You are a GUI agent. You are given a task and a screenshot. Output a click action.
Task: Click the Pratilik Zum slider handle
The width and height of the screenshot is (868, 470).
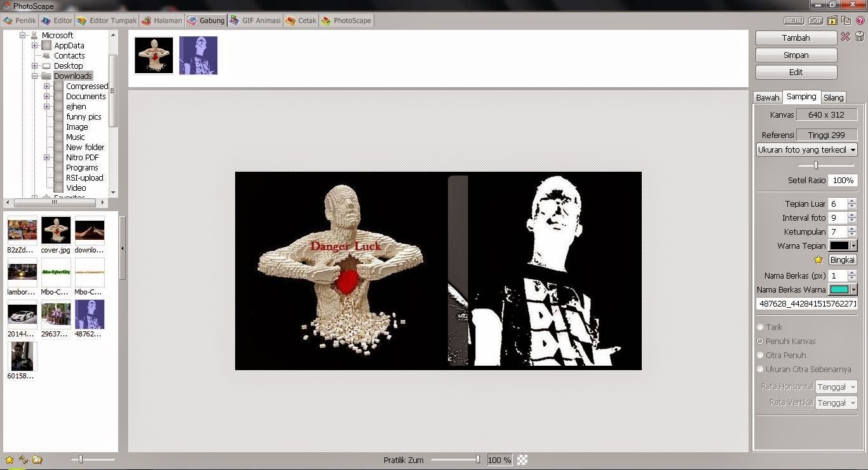478,459
